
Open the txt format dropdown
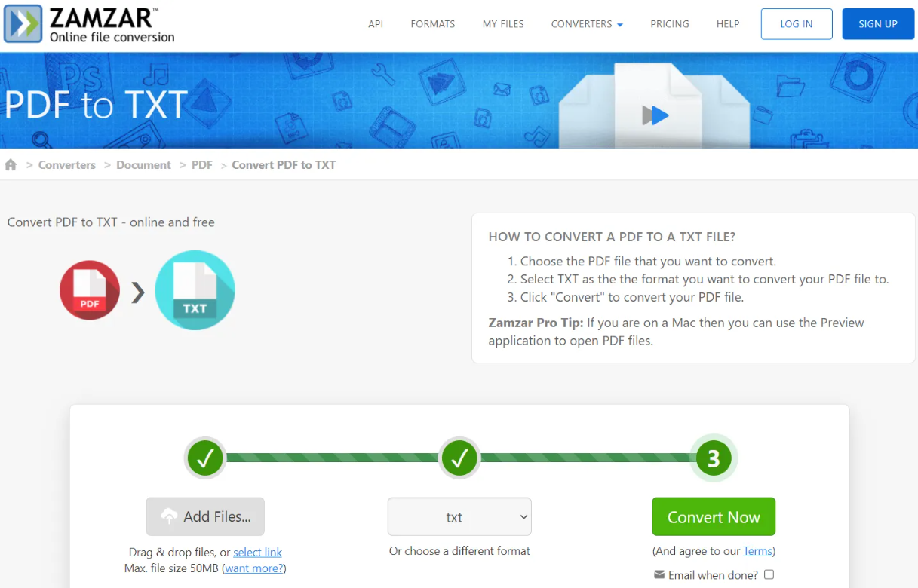(x=459, y=517)
